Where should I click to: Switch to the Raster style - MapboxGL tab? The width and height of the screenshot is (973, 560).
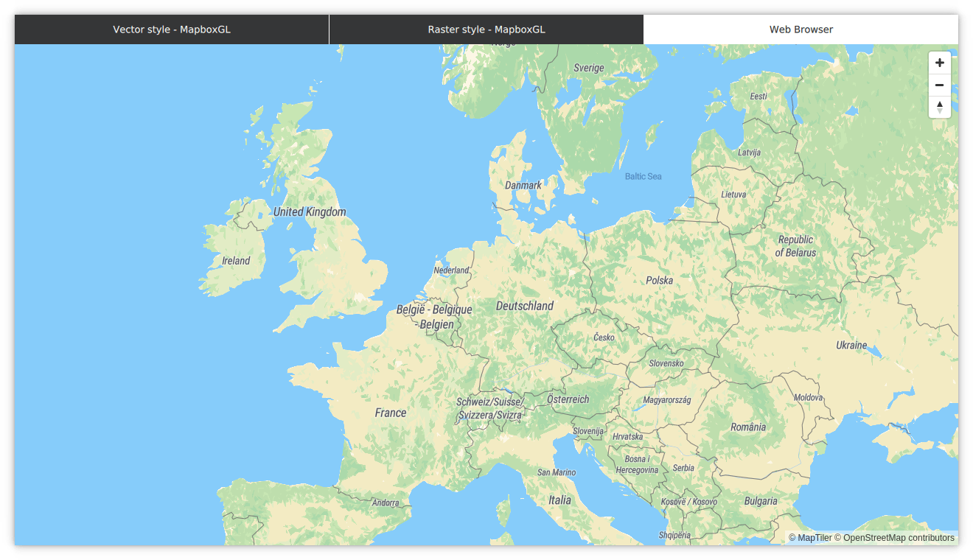coord(486,29)
